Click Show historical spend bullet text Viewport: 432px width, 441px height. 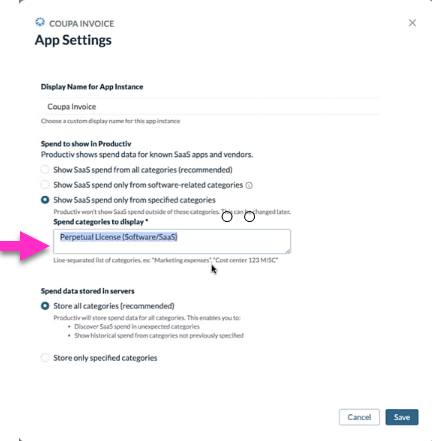click(159, 336)
